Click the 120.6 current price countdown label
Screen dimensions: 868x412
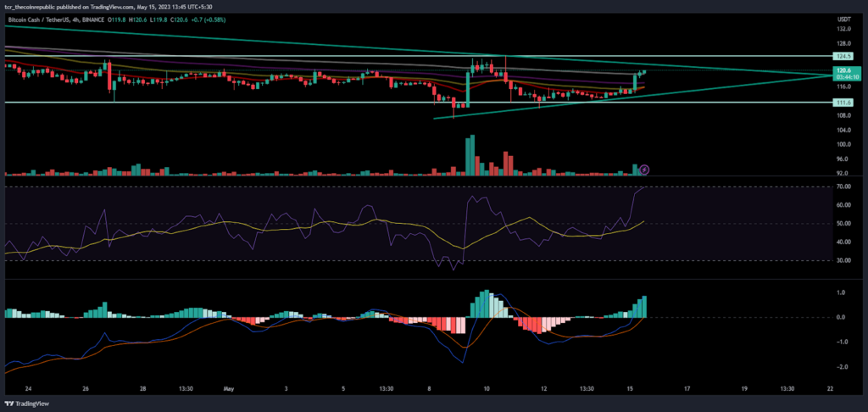click(845, 74)
